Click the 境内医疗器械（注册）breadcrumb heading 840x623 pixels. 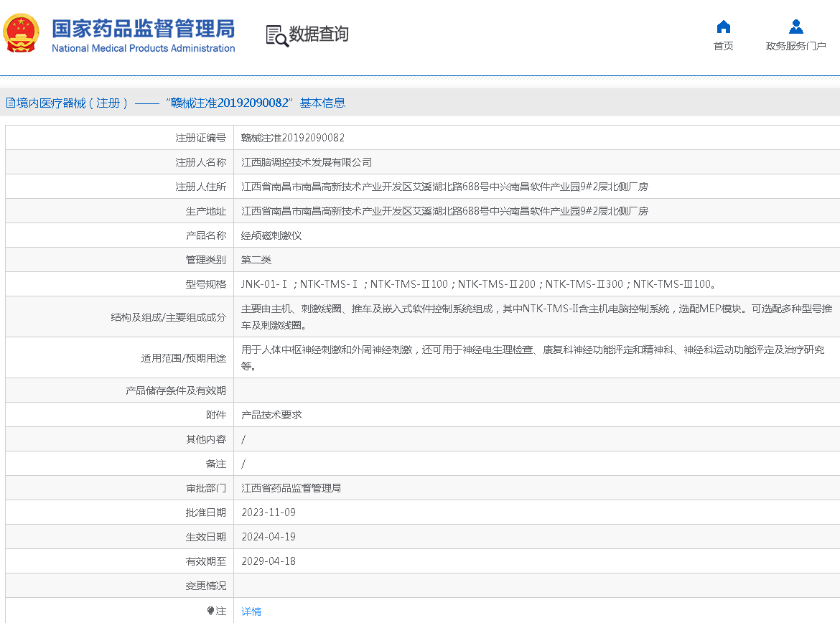[x=72, y=103]
